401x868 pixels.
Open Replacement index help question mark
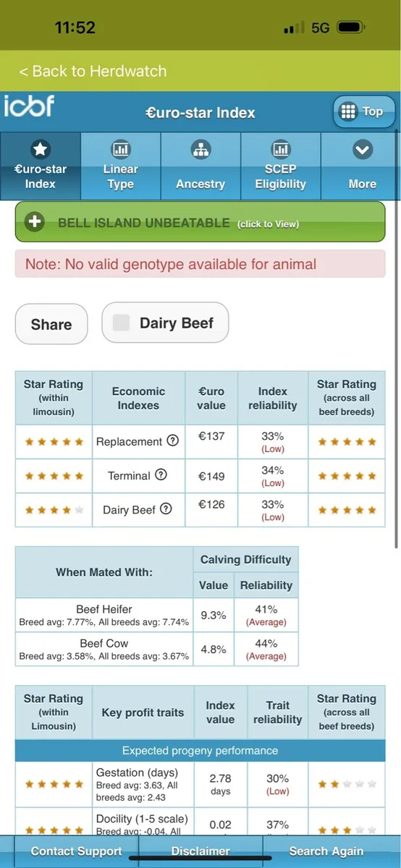pos(172,441)
